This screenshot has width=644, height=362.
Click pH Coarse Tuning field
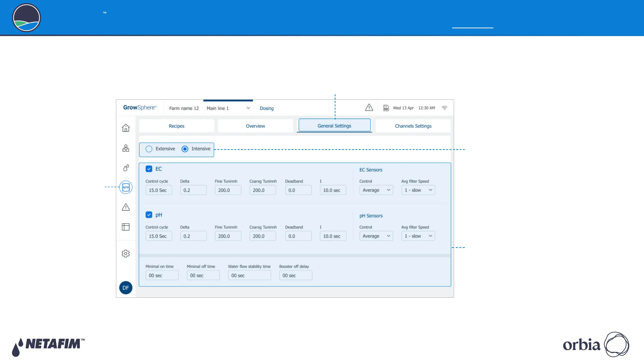263,236
